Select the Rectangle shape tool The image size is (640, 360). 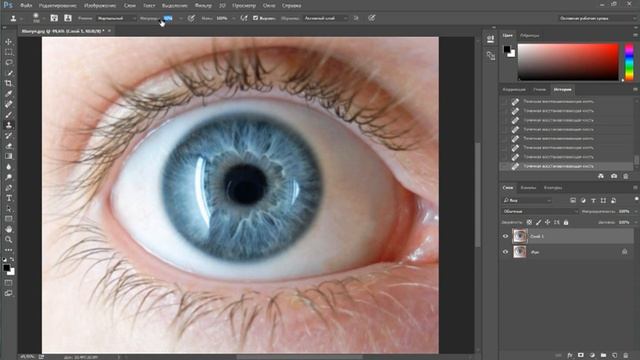9,219
